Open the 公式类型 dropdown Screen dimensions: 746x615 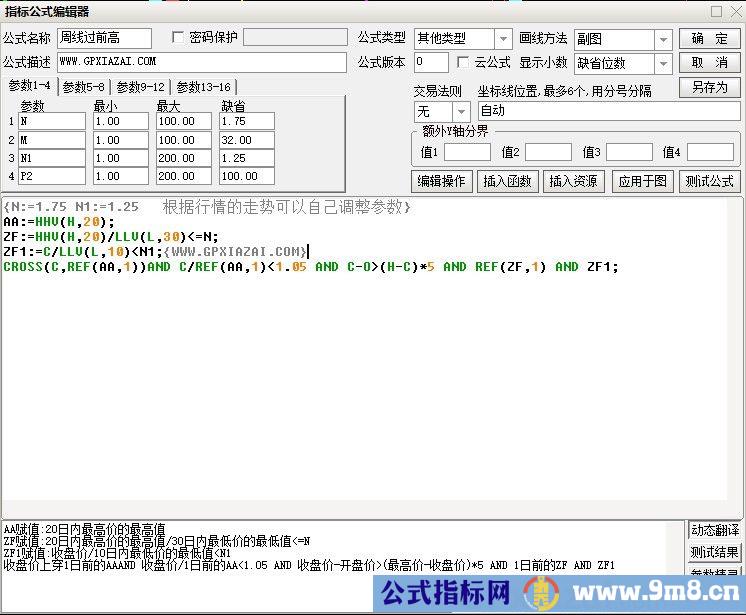click(503, 39)
